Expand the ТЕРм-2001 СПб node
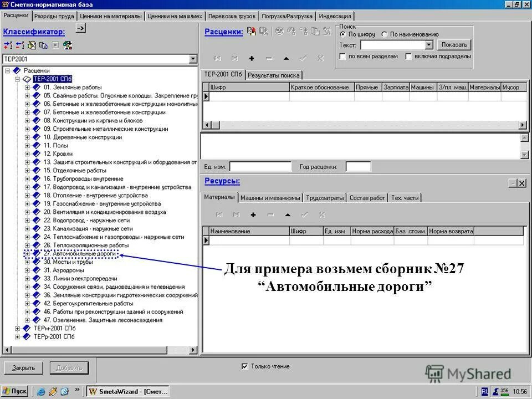The width and height of the screenshot is (532, 399). point(17,329)
